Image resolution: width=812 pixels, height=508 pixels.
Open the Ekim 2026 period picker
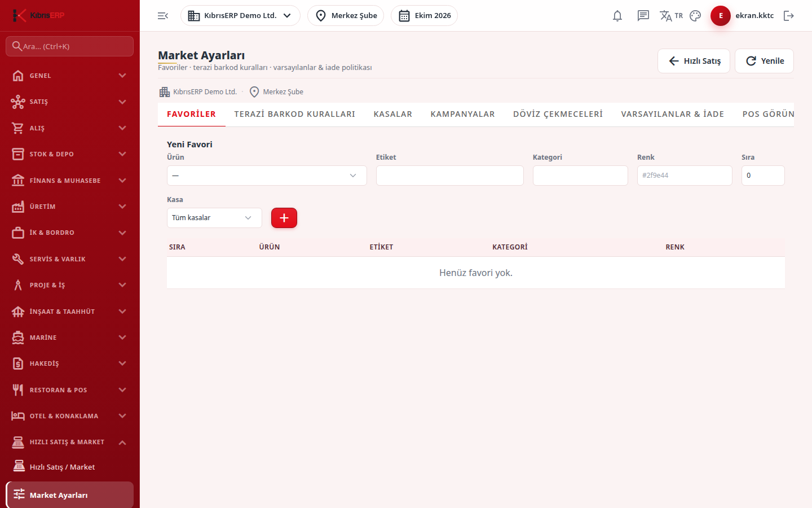(x=424, y=16)
